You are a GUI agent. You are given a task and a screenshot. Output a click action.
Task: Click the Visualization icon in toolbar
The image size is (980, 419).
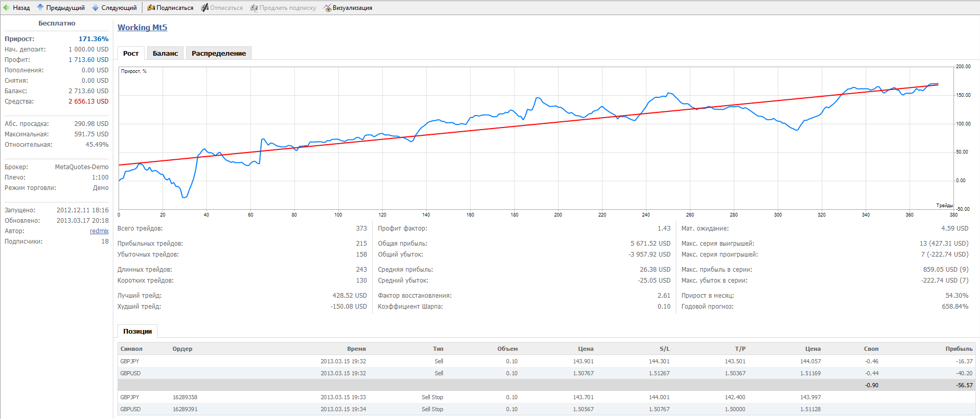327,8
